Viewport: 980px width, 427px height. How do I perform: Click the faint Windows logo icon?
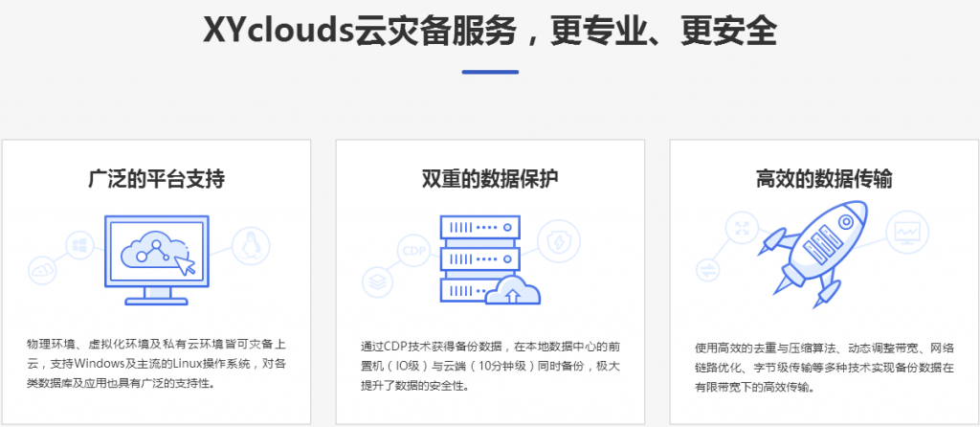(x=78, y=245)
